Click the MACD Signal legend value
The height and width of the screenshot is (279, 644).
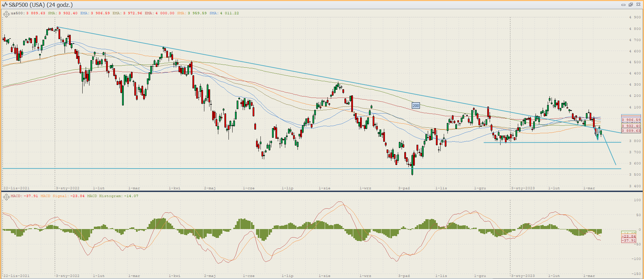pyautogui.click(x=77, y=196)
